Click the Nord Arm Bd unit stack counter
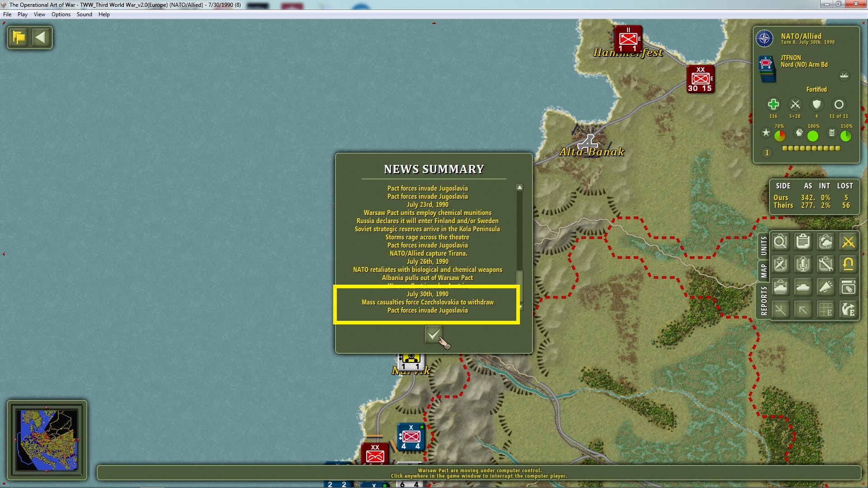The image size is (868, 488). coord(766,69)
